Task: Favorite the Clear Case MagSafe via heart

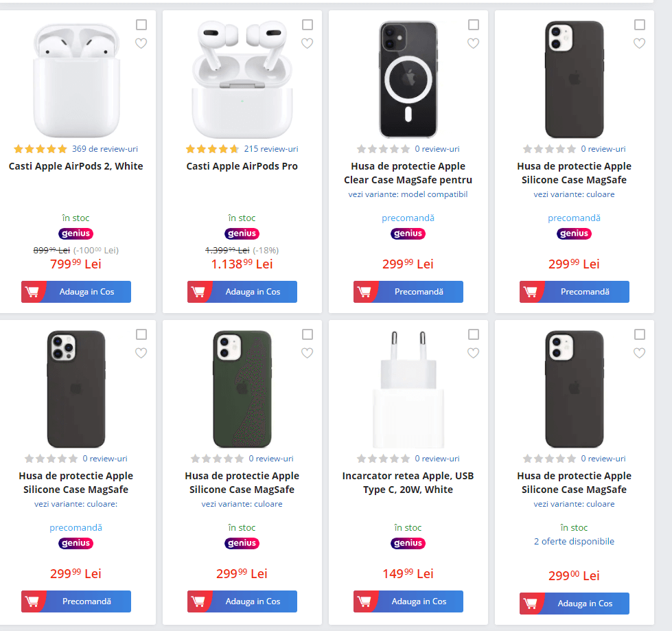Action: (473, 43)
